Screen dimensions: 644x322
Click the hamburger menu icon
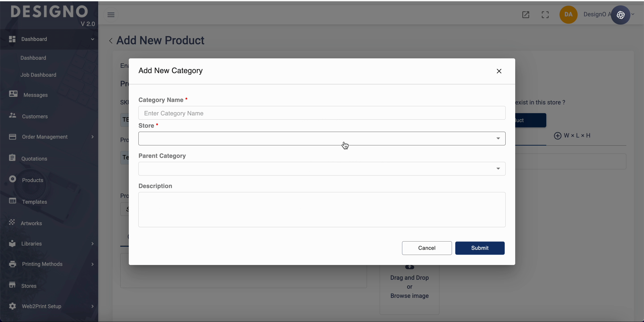pyautogui.click(x=111, y=15)
